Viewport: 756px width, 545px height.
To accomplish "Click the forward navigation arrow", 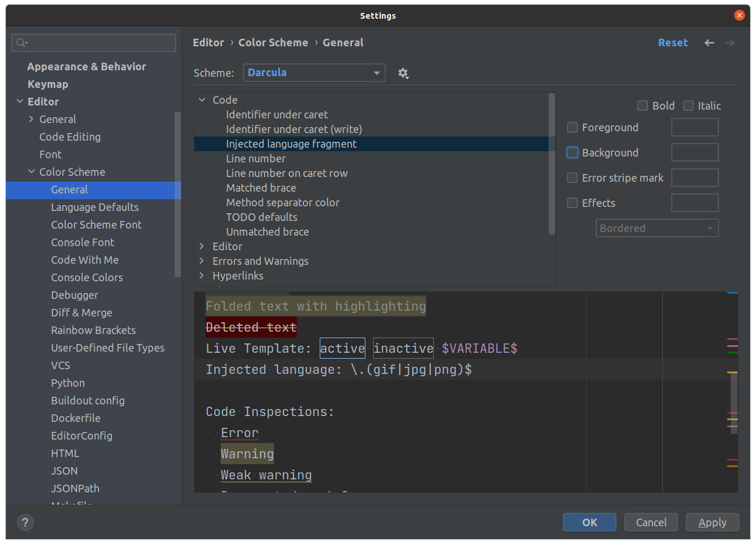I will coord(730,43).
